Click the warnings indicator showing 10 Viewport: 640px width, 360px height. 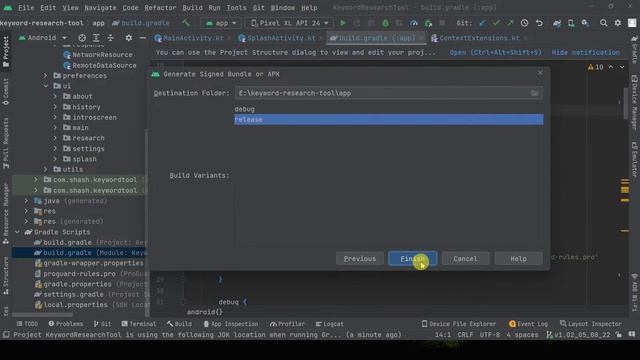tap(596, 67)
